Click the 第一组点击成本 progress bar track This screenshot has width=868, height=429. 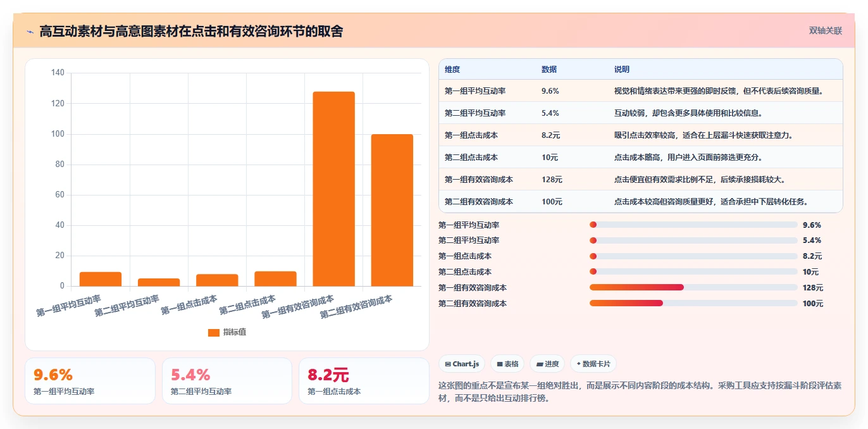pyautogui.click(x=693, y=256)
